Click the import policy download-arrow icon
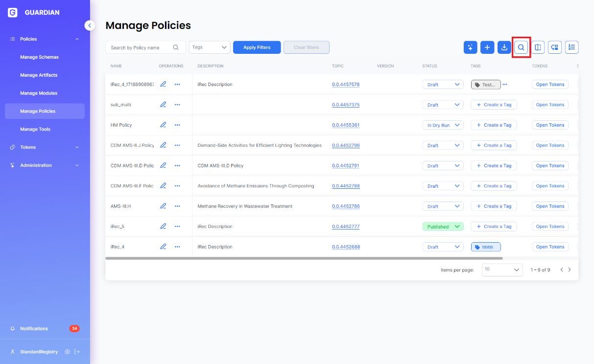The image size is (594, 364). [x=504, y=47]
